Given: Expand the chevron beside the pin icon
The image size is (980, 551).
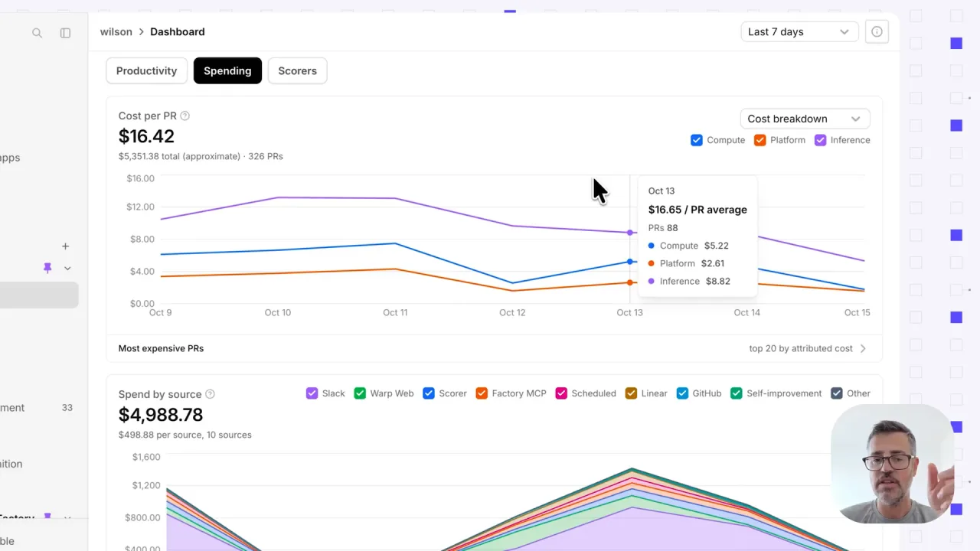Looking at the screenshot, I should [67, 268].
